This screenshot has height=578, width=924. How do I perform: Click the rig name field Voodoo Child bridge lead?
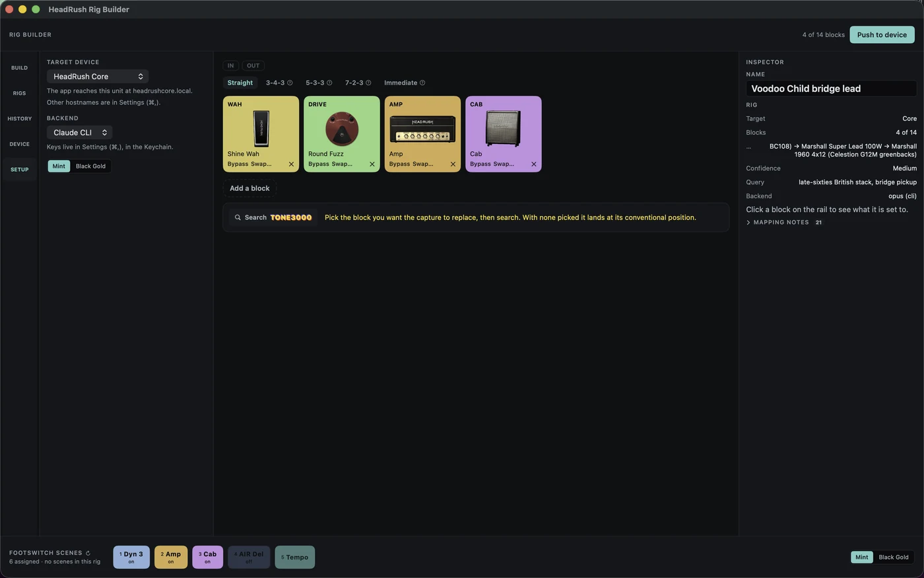click(x=831, y=89)
